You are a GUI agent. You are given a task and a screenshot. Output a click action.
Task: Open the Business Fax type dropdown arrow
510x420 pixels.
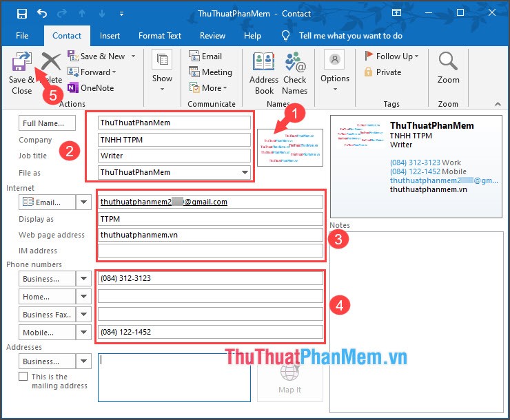pyautogui.click(x=83, y=315)
